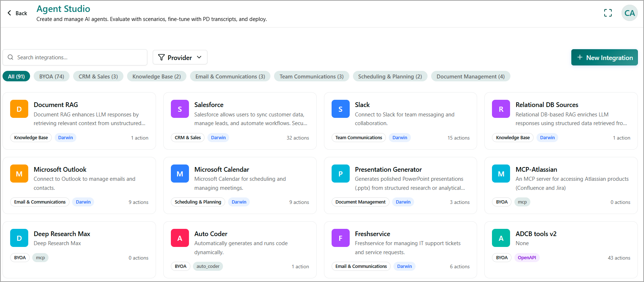Click the ADCB tools v2 A icon
The height and width of the screenshot is (282, 644).
[x=501, y=238]
